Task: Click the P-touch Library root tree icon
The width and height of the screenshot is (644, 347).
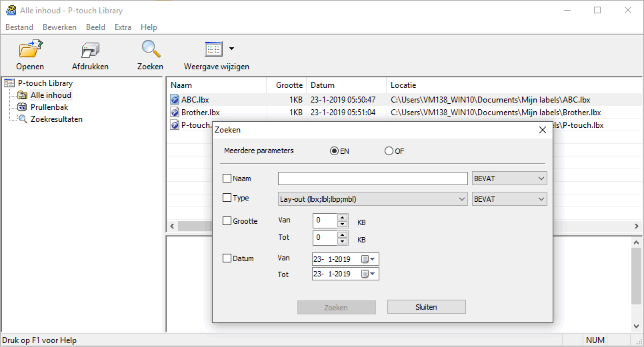Action: [9, 83]
